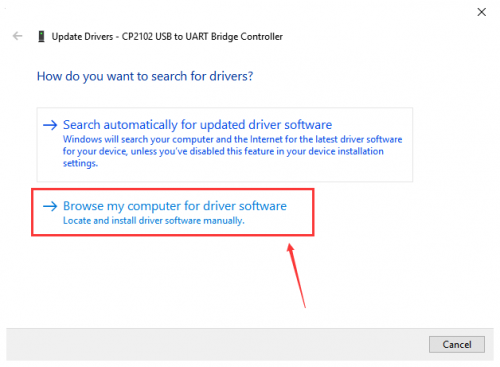Screen dimensions: 500x367
Task: Click Locate and install driver software manually text
Action: [154, 221]
